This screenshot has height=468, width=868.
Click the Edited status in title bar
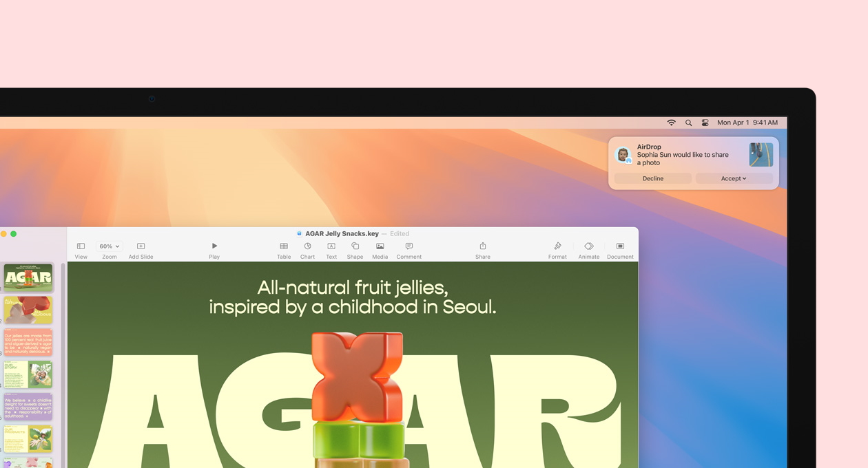(400, 234)
